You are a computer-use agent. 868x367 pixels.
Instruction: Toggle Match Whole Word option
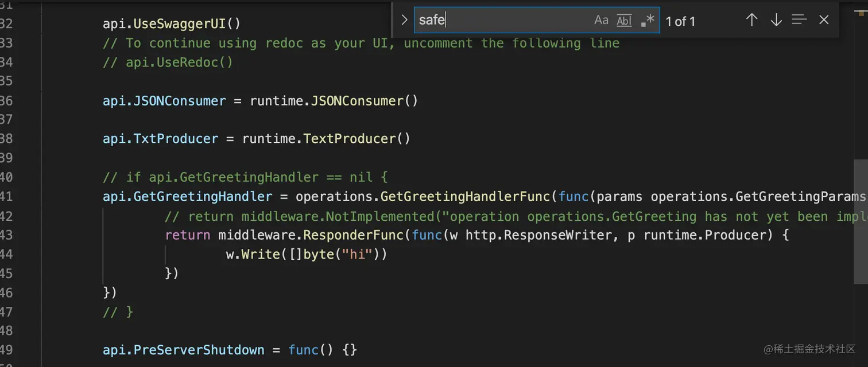click(624, 21)
